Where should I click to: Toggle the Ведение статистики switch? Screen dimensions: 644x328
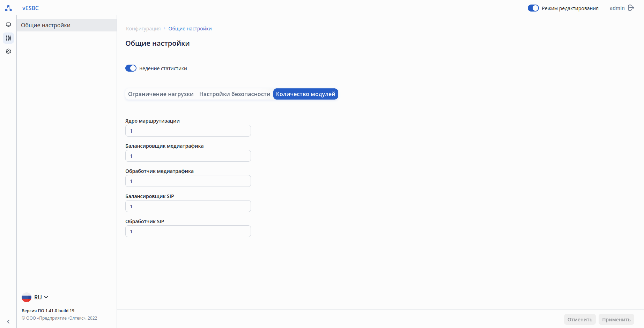pos(131,68)
